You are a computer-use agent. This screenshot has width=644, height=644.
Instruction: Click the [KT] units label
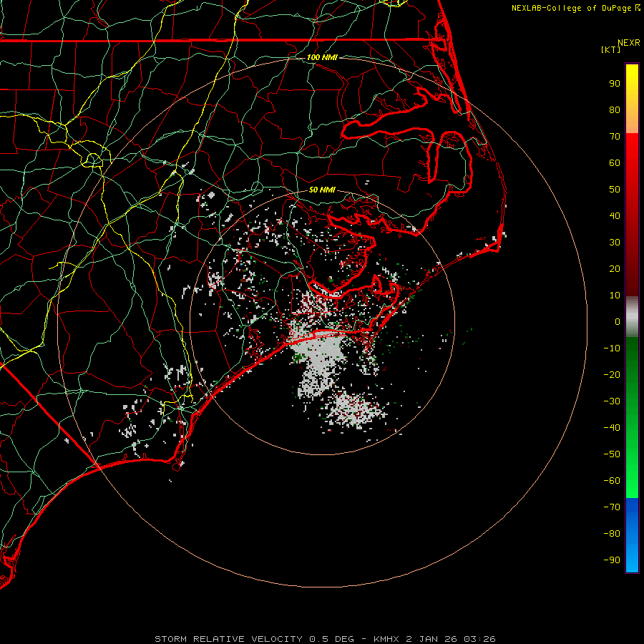[x=611, y=49]
